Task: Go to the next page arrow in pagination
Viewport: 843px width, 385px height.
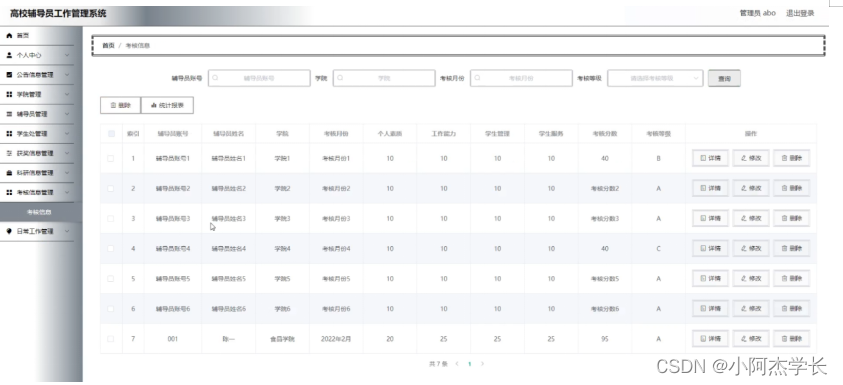Action: coord(482,364)
